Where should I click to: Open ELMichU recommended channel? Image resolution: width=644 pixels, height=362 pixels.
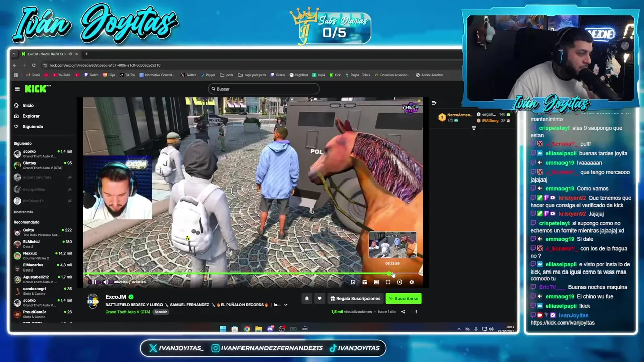pyautogui.click(x=43, y=244)
